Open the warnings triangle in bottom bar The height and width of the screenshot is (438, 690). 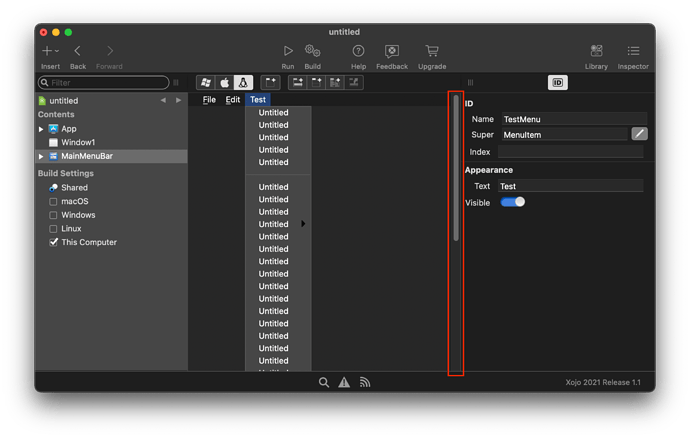point(344,382)
